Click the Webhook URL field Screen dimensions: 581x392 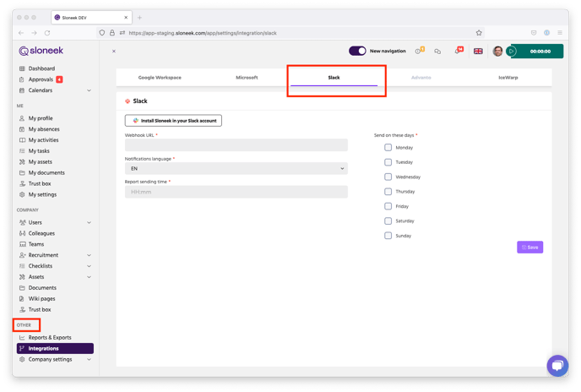(x=236, y=145)
